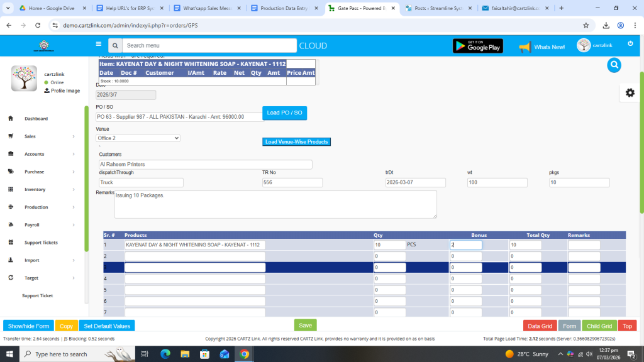Click the green Save button
The image size is (644, 362).
coord(305,325)
